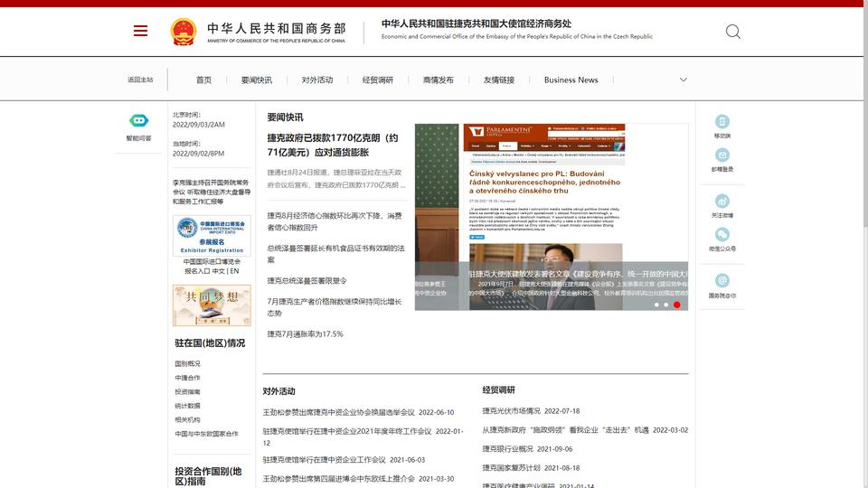Open 国别概况 sidebar link
Image resolution: width=868 pixels, height=488 pixels.
click(188, 363)
